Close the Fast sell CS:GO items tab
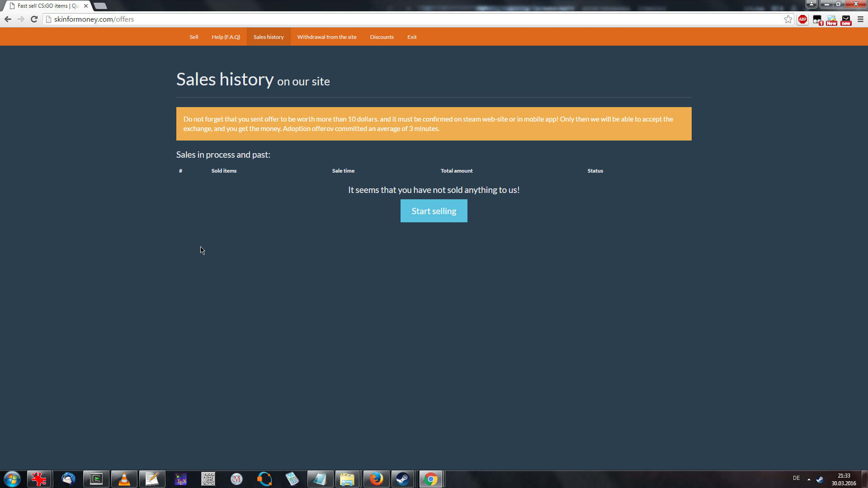The width and height of the screenshot is (868, 488). coord(86,6)
